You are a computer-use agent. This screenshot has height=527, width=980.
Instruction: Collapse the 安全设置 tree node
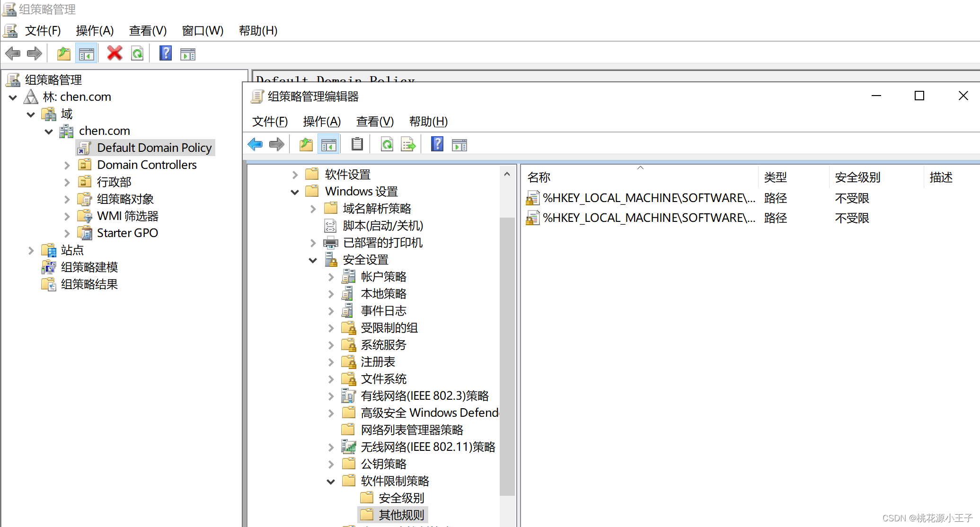pyautogui.click(x=313, y=260)
